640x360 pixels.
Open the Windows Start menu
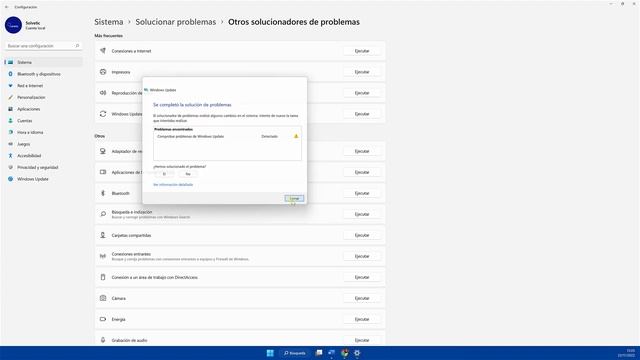pyautogui.click(x=270, y=353)
